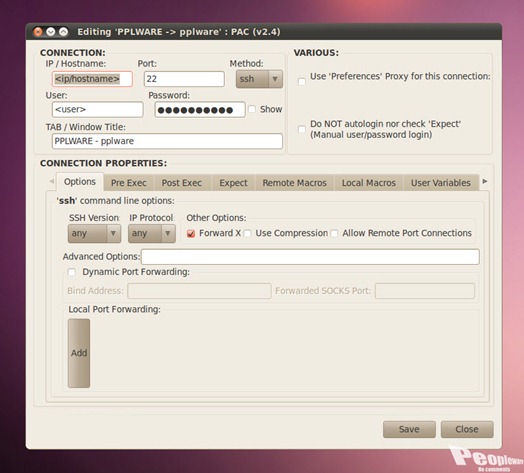The image size is (524, 473).
Task: Click the Port field showing 22
Action: click(184, 79)
